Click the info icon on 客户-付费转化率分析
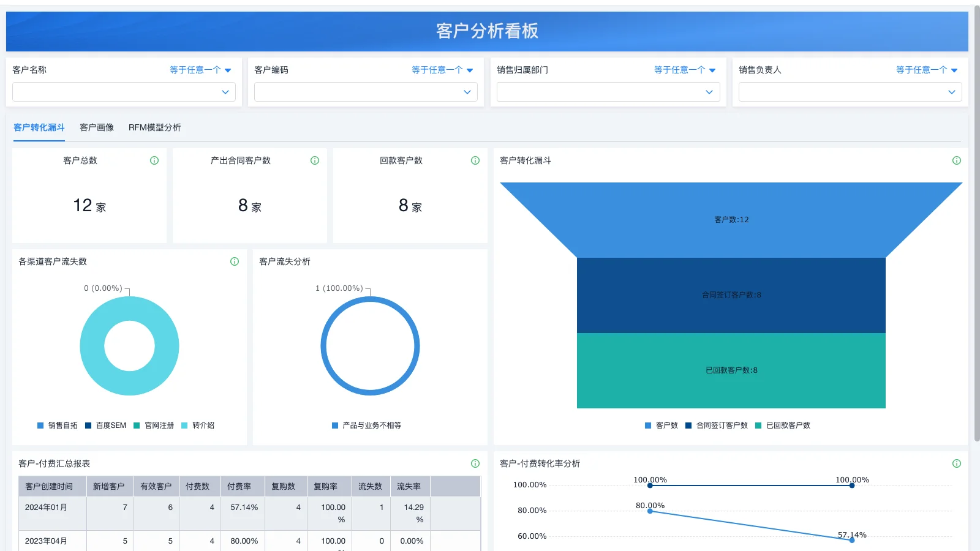Screen dimensions: 980x551 tap(957, 463)
